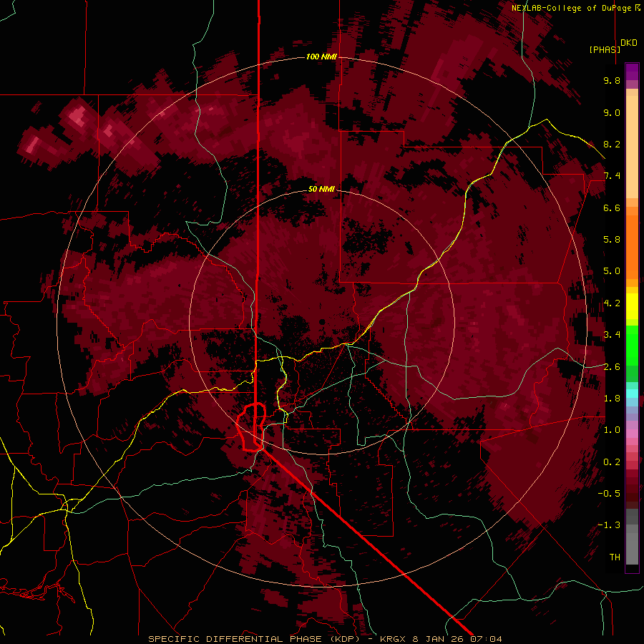Image resolution: width=644 pixels, height=644 pixels.
Task: Click the 0.2 scale value
Action: 612,462
